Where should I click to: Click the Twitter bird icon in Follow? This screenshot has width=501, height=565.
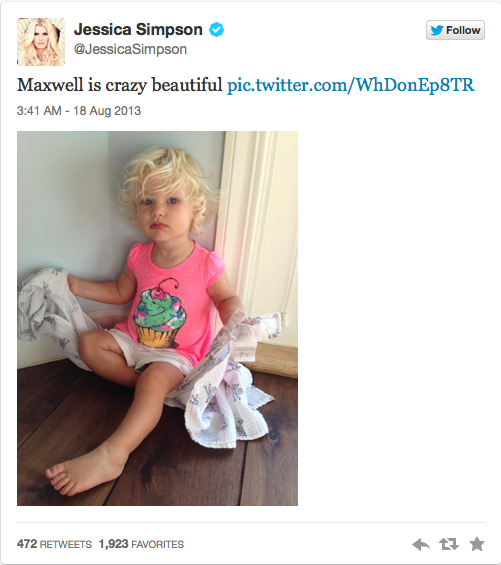[436, 30]
